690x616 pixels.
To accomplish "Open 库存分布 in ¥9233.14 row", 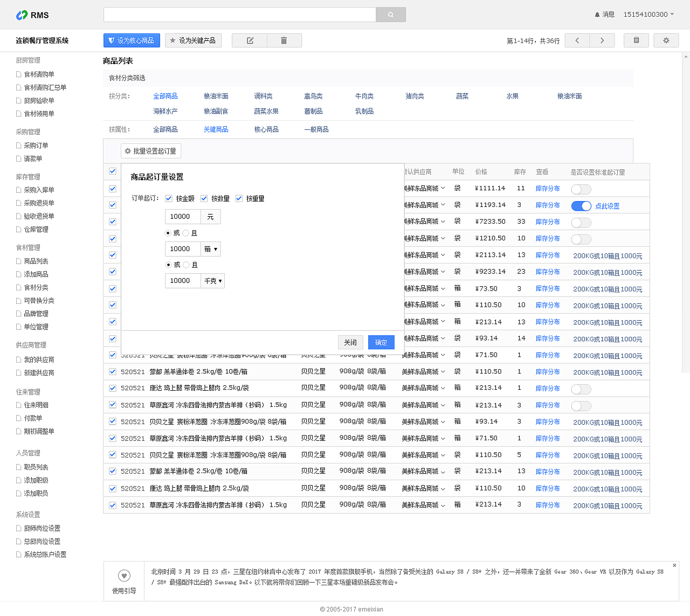I will coord(548,272).
